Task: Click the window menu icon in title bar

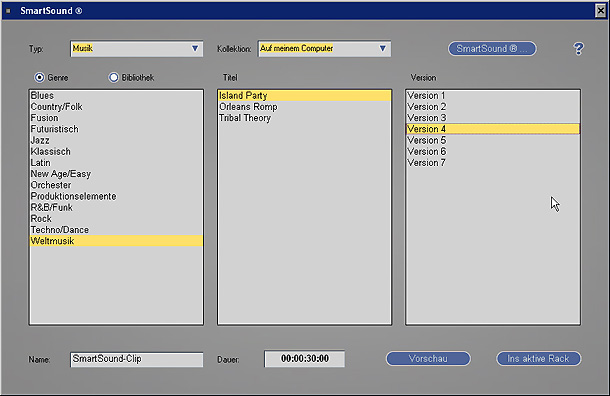Action: (x=8, y=11)
